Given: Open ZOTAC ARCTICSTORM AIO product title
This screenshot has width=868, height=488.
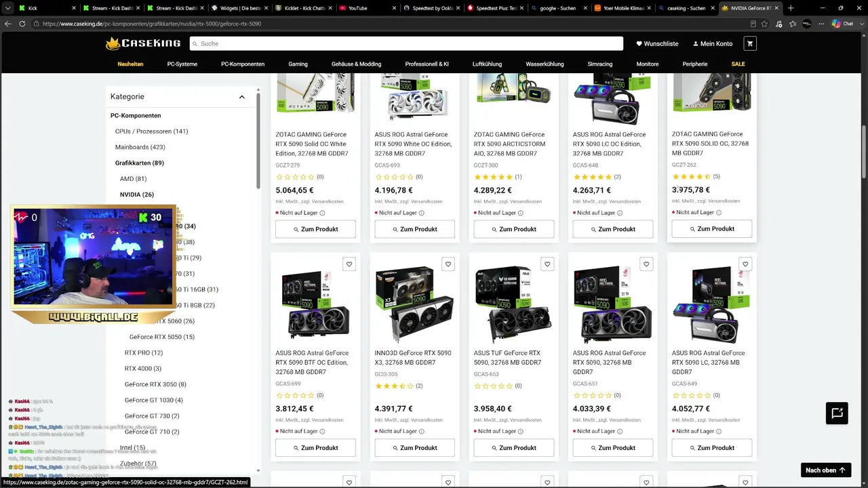Looking at the screenshot, I should [511, 144].
